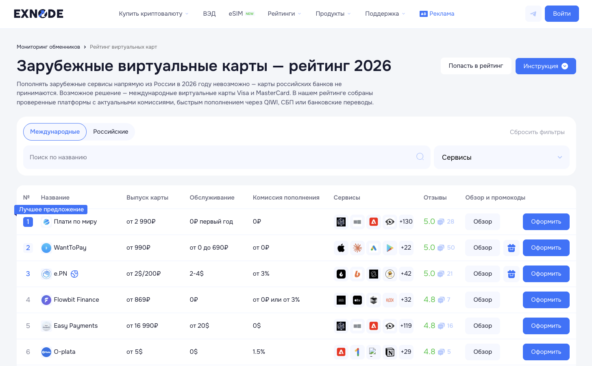
Task: Click Notion icon in O-plata row
Action: [x=390, y=352]
